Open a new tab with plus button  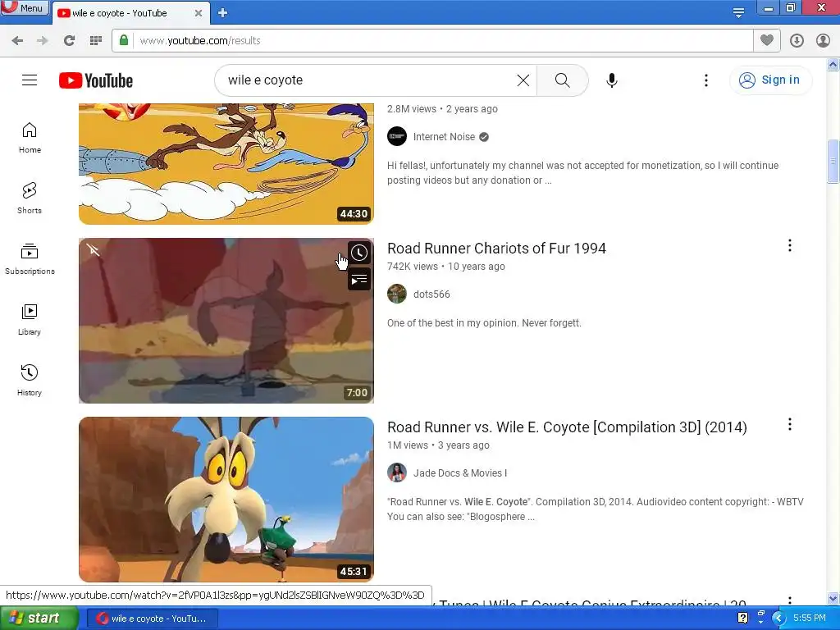click(223, 13)
